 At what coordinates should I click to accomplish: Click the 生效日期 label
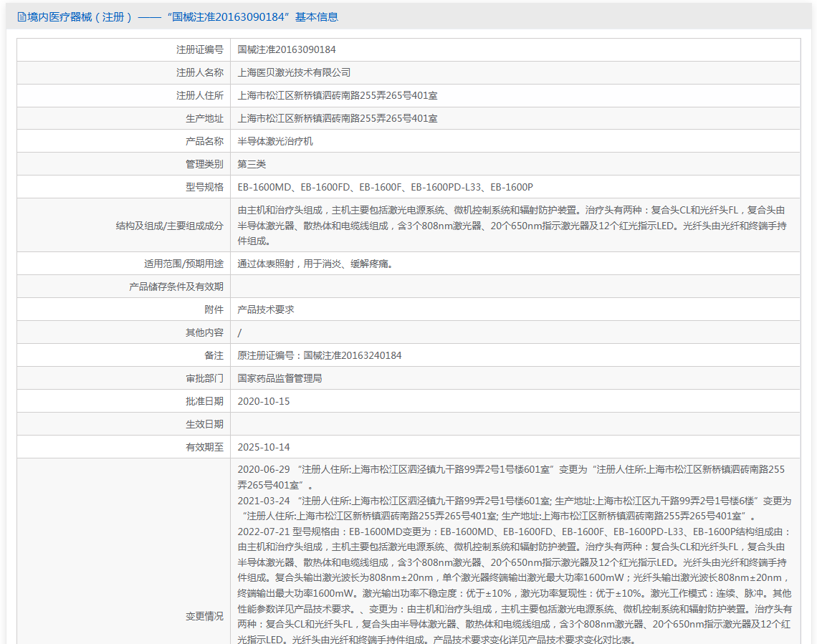[x=204, y=424]
